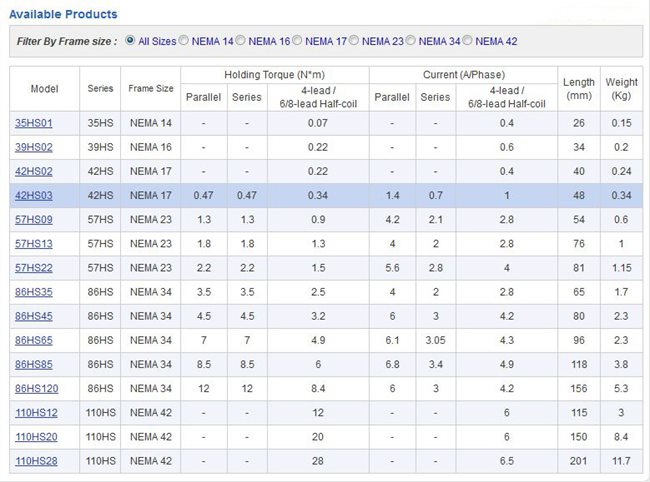Click the Model column header
The image size is (650, 482).
click(x=44, y=89)
